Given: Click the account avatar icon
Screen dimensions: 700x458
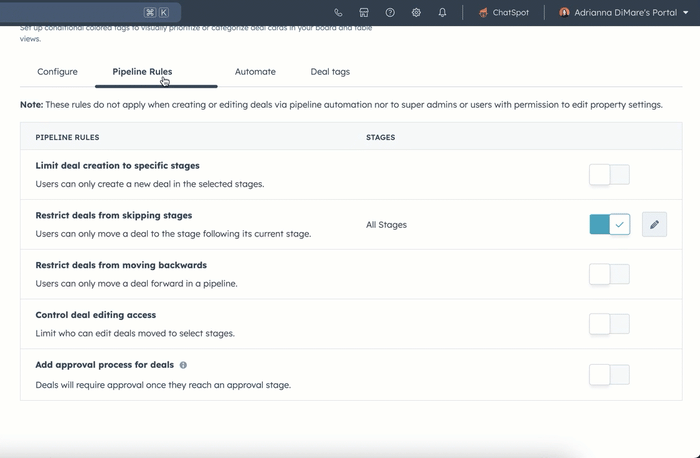Looking at the screenshot, I should (x=564, y=12).
